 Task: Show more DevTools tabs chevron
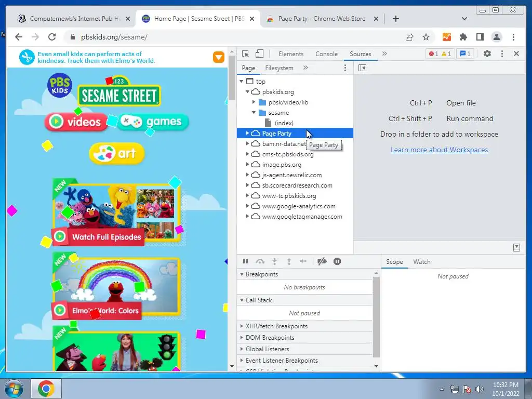(384, 54)
